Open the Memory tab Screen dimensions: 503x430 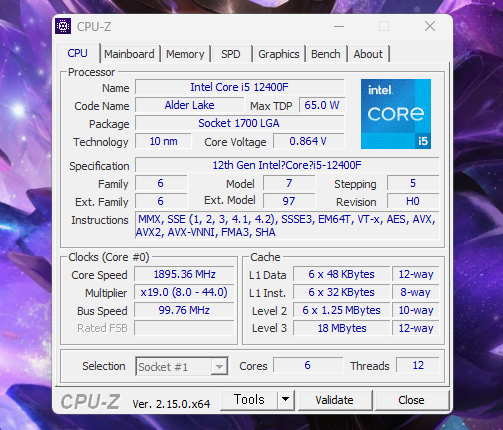(185, 54)
